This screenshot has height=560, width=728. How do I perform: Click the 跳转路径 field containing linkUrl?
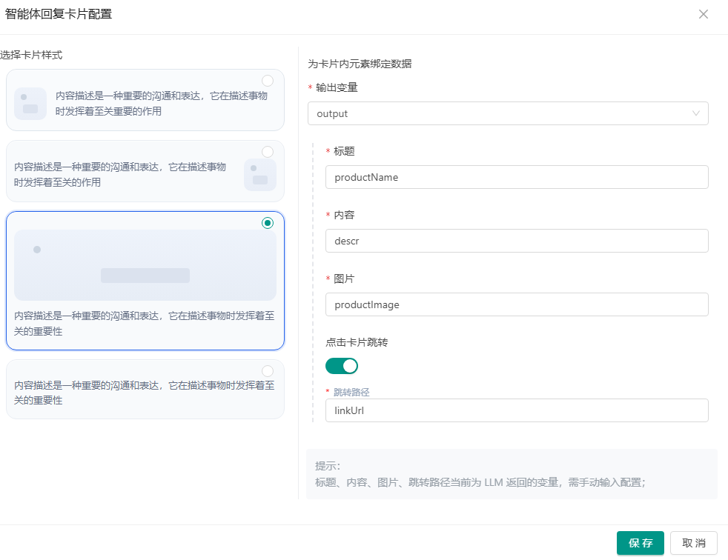[x=516, y=410]
